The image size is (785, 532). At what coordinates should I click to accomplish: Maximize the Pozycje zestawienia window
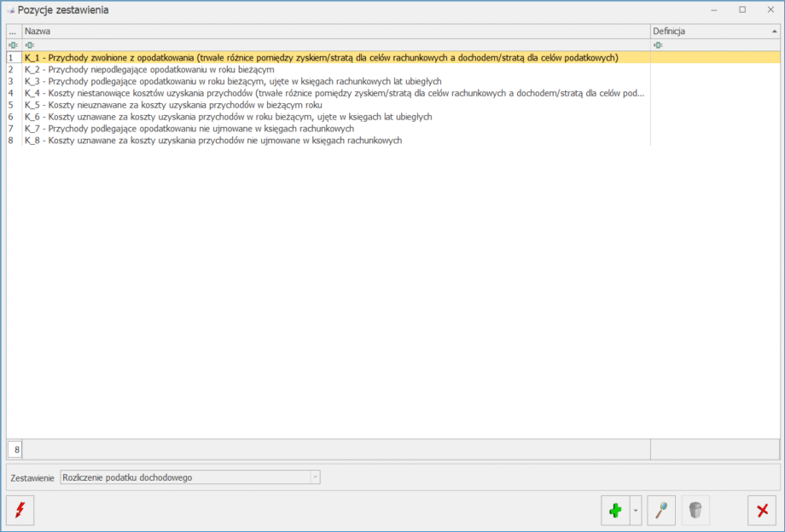(x=742, y=10)
